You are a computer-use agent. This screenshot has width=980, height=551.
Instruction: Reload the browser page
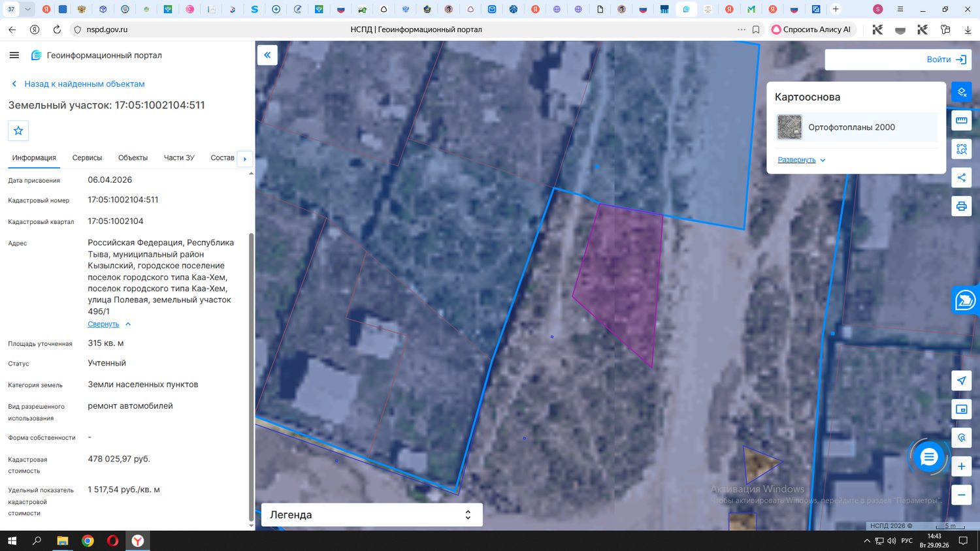[57, 29]
